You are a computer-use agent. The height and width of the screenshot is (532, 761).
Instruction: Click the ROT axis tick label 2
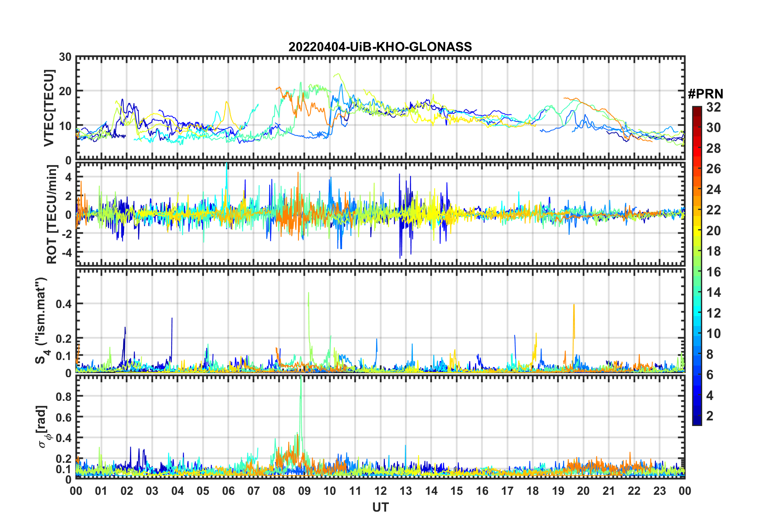pos(68,196)
